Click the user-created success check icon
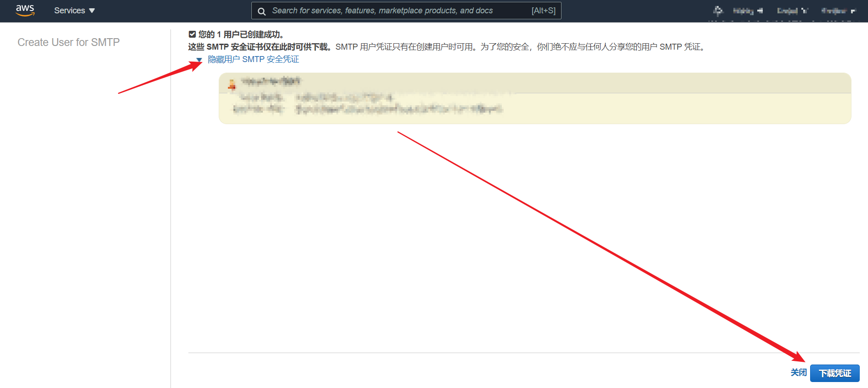Image resolution: width=868 pixels, height=388 pixels. [192, 34]
